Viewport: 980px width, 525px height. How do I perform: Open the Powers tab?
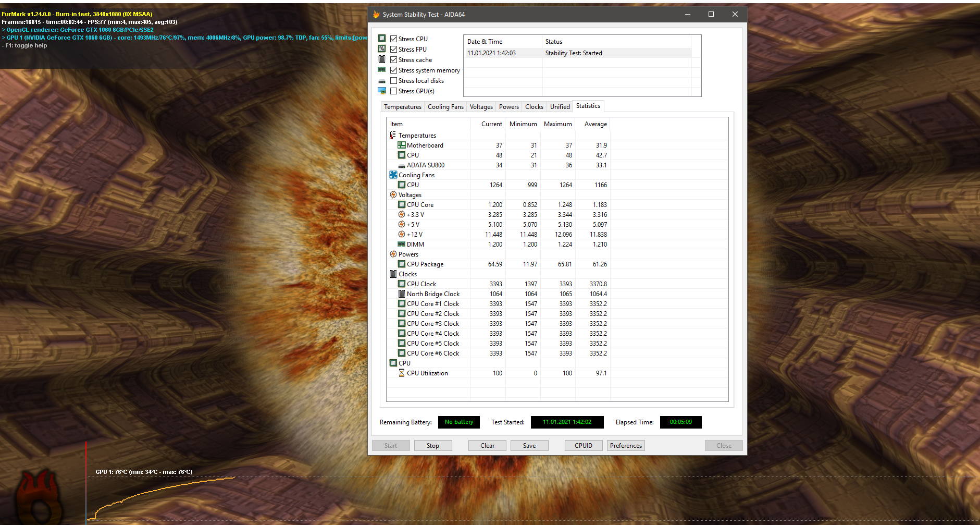509,107
